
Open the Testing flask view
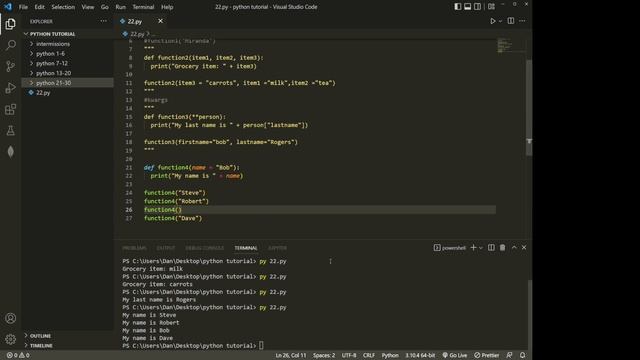(x=11, y=131)
